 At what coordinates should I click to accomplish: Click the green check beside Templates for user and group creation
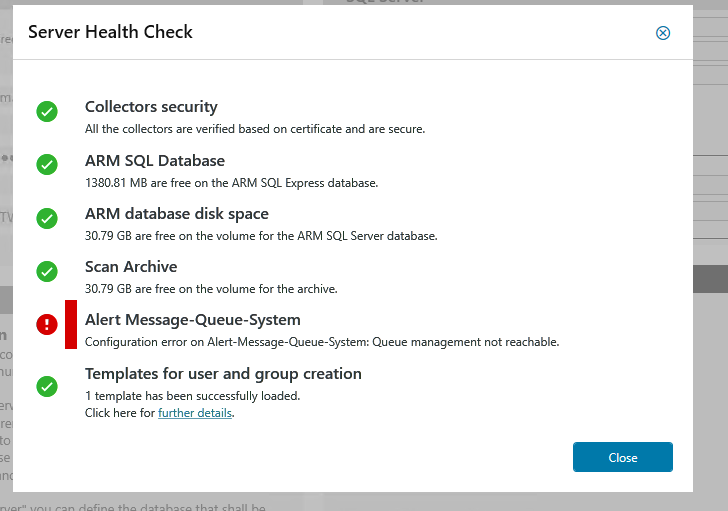(x=47, y=386)
